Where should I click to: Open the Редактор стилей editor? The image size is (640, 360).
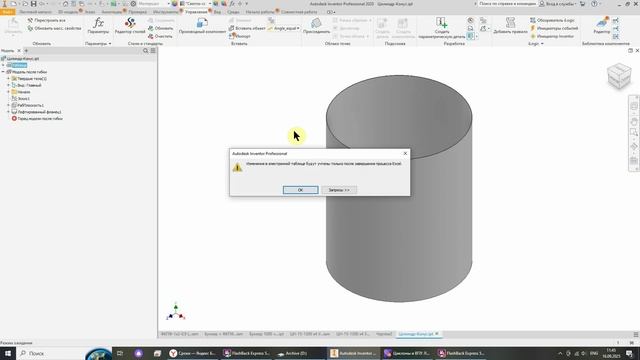pos(130,26)
